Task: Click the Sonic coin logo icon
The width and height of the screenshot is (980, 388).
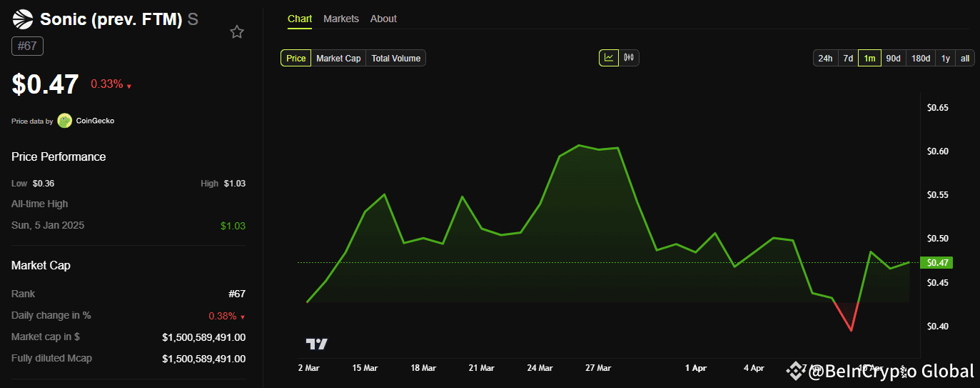Action: click(23, 19)
